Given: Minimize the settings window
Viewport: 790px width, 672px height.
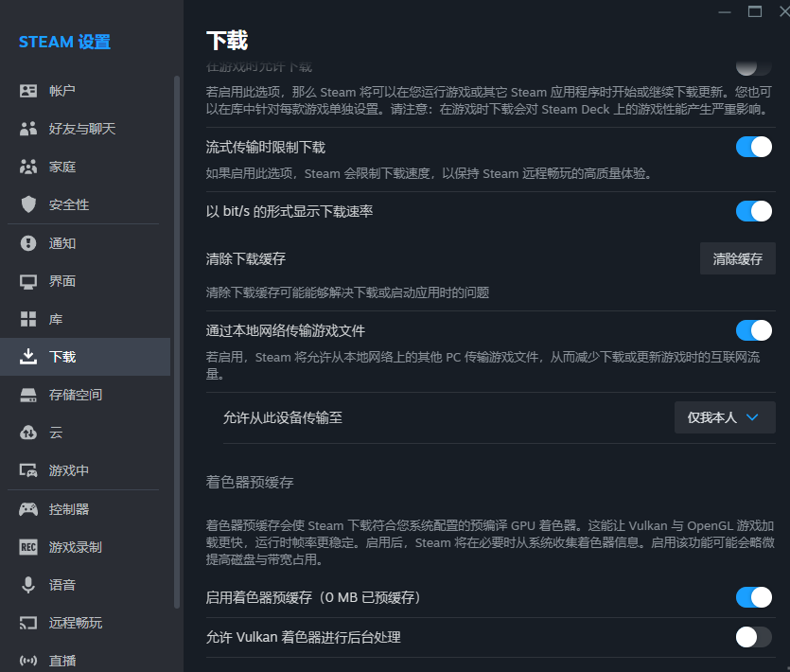Looking at the screenshot, I should point(725,11).
